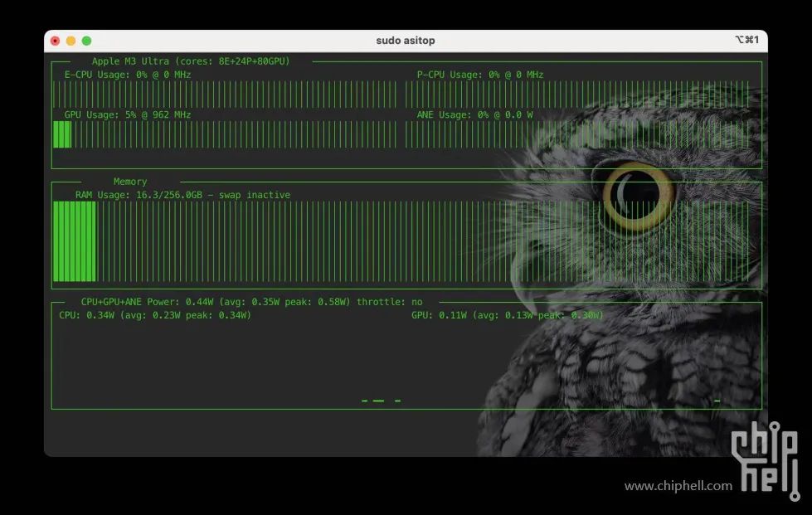Click the red close window button
812x515 pixels.
click(55, 41)
